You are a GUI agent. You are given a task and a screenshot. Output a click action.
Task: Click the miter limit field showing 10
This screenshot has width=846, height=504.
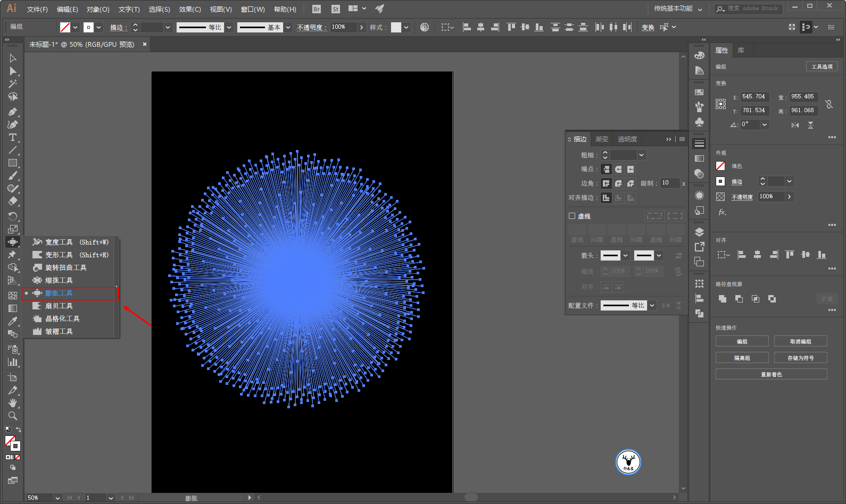coord(670,183)
